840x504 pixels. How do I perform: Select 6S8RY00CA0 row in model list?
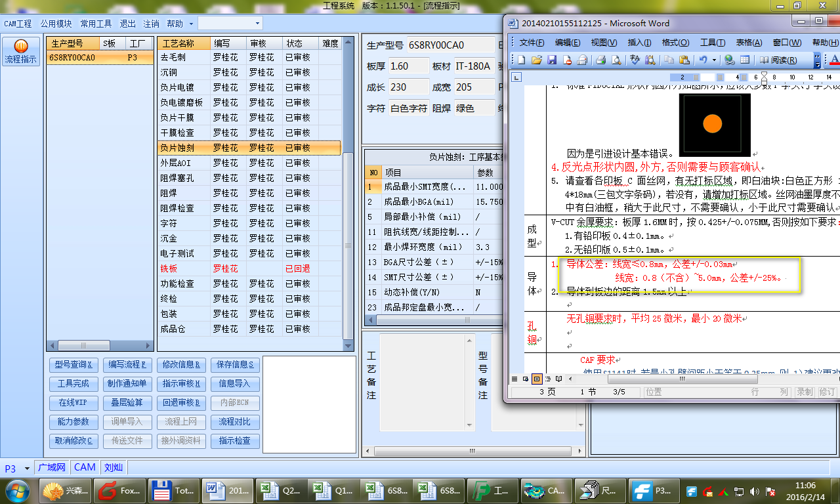(100, 58)
